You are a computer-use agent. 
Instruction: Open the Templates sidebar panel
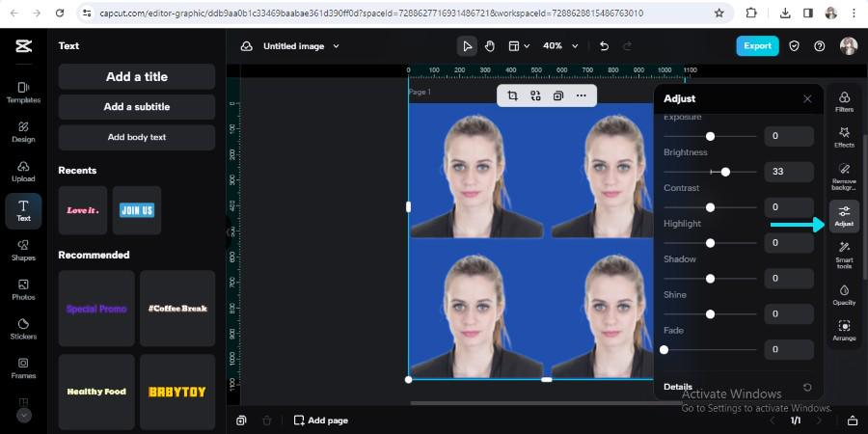pyautogui.click(x=23, y=93)
